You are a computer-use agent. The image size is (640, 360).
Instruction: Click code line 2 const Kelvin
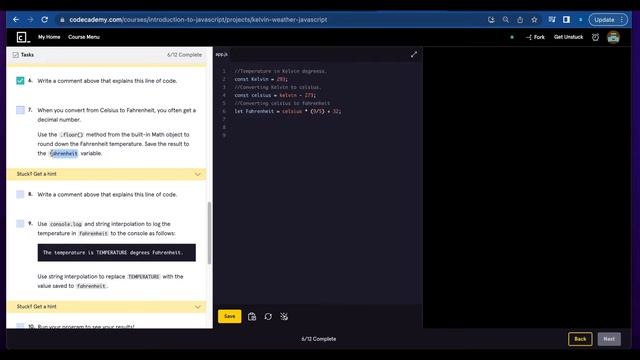pos(261,79)
